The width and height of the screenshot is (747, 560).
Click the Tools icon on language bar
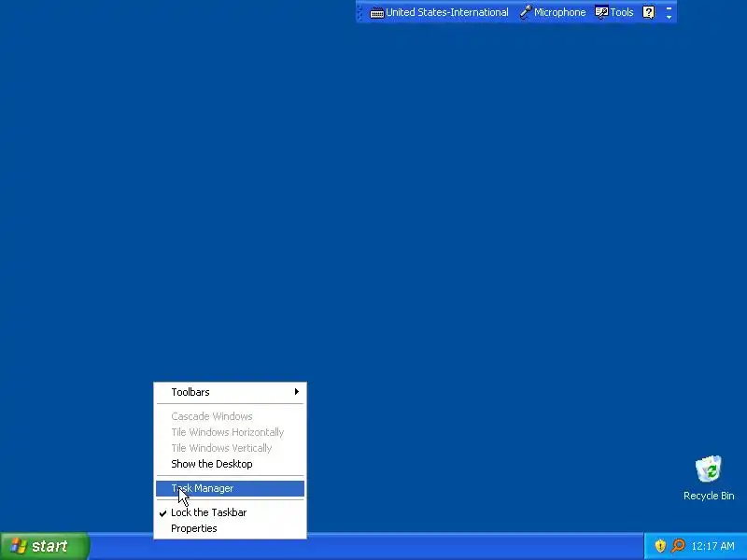click(x=601, y=12)
